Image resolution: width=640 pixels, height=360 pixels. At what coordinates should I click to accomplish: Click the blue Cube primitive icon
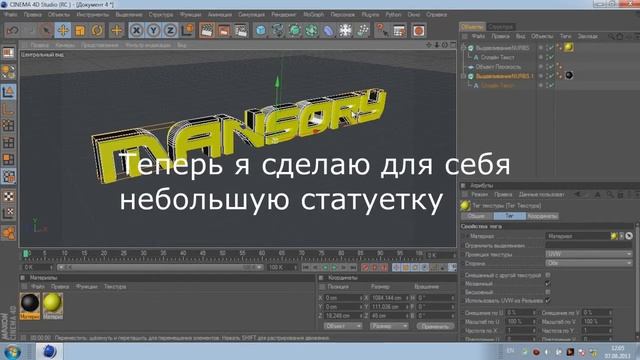click(x=260, y=30)
